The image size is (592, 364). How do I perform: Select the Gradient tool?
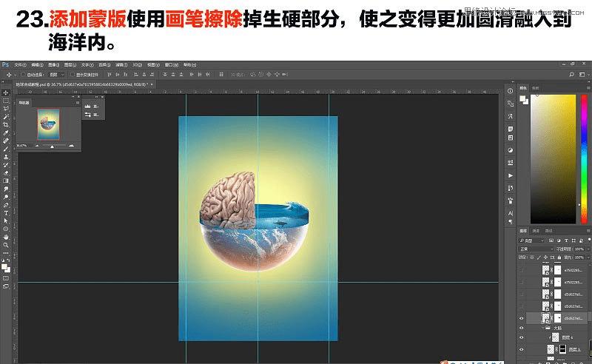point(6,181)
